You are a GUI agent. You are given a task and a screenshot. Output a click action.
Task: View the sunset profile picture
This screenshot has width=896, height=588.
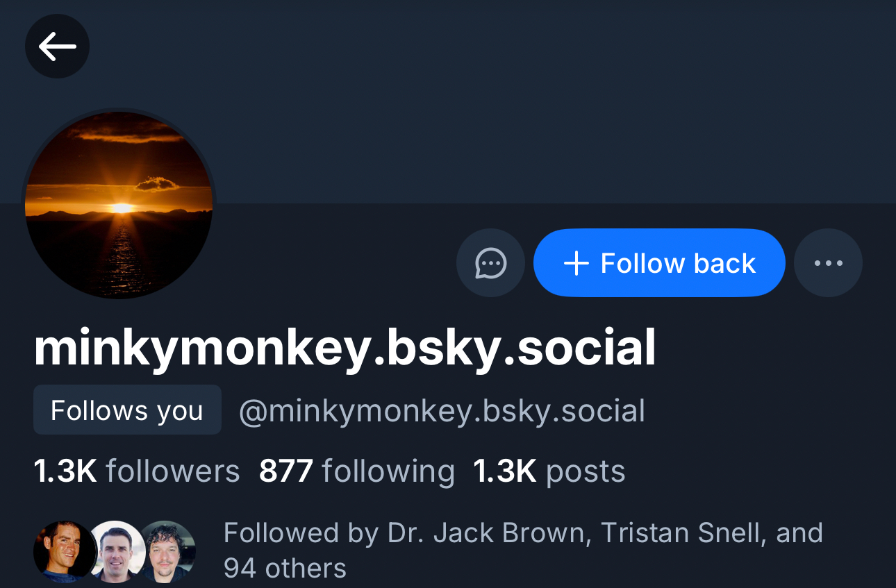(x=119, y=205)
